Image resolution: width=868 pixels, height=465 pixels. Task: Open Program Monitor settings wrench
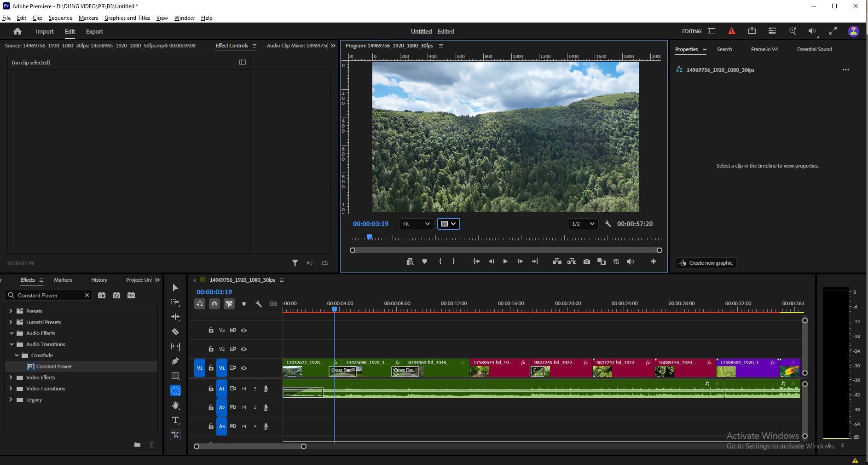(608, 224)
